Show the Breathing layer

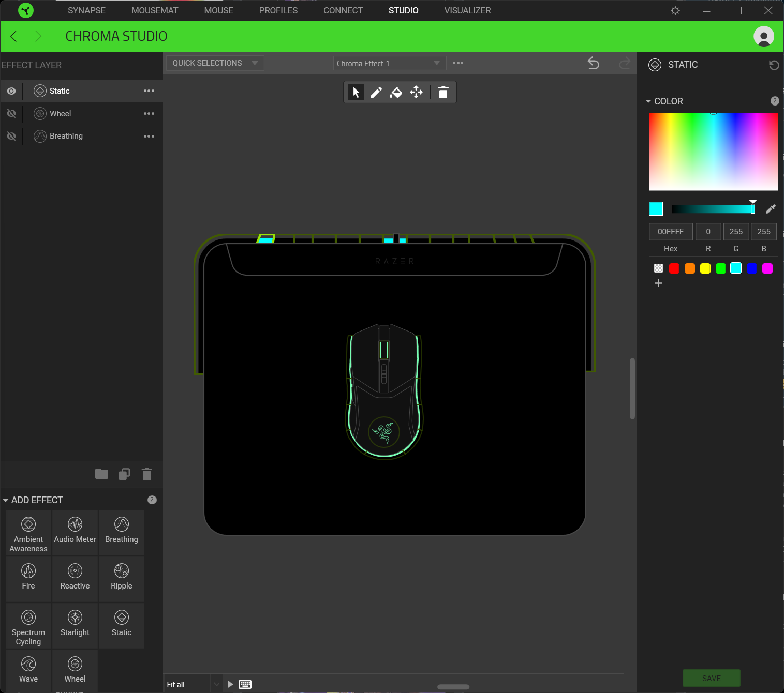click(x=11, y=136)
